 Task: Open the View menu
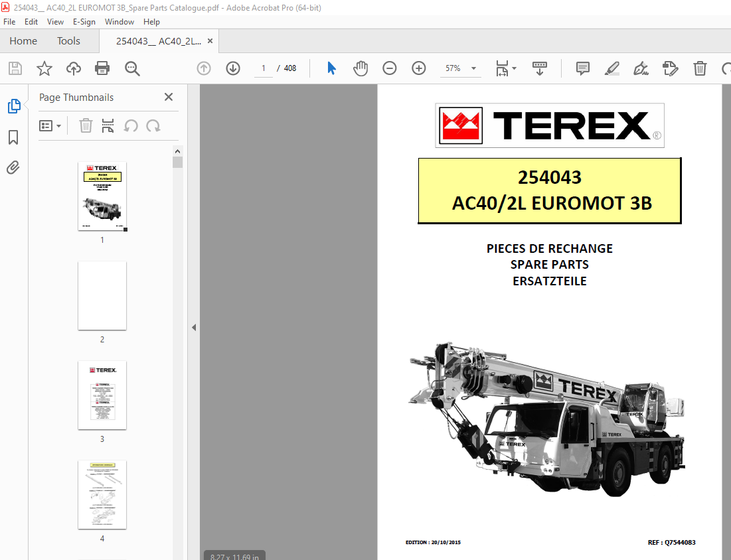tap(55, 21)
